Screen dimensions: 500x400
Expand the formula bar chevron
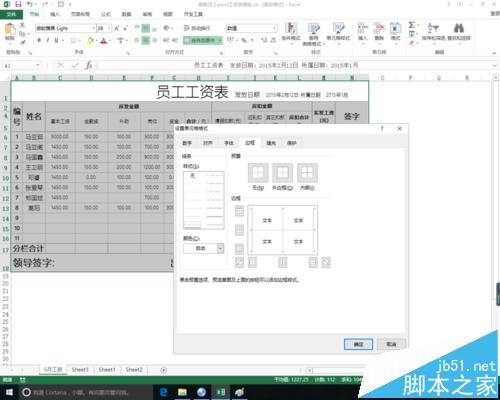tap(495, 65)
